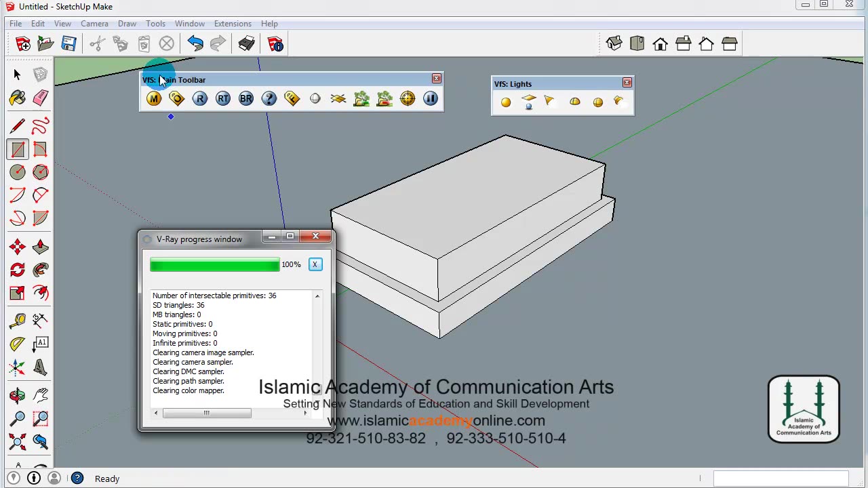The width and height of the screenshot is (868, 488).
Task: Print the model
Action: pyautogui.click(x=246, y=44)
